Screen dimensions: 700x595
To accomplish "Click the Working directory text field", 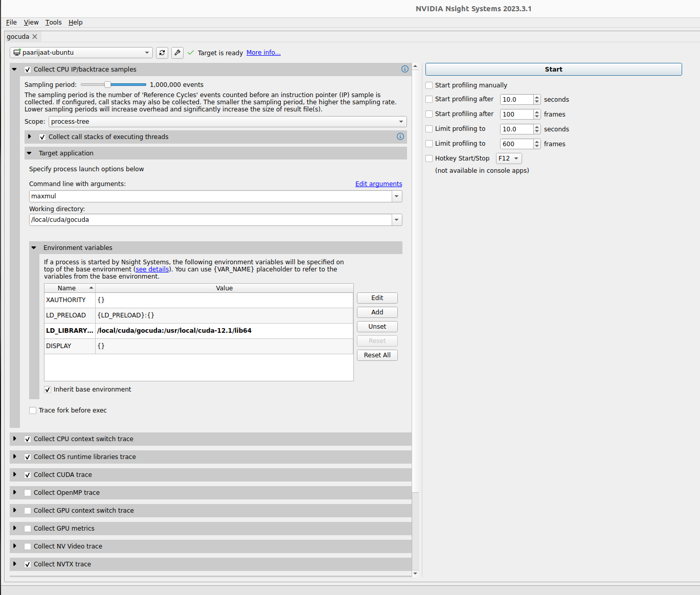I will (211, 220).
